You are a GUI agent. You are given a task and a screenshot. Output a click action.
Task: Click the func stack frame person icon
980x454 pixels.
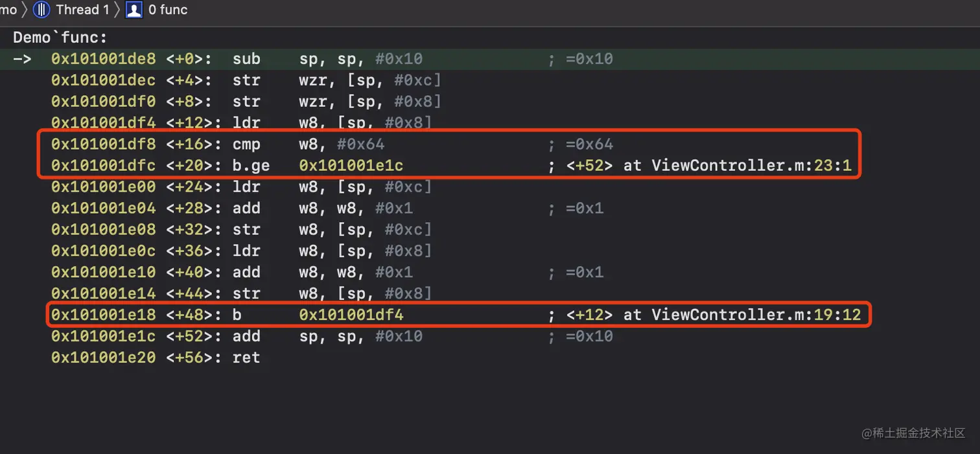[134, 10]
